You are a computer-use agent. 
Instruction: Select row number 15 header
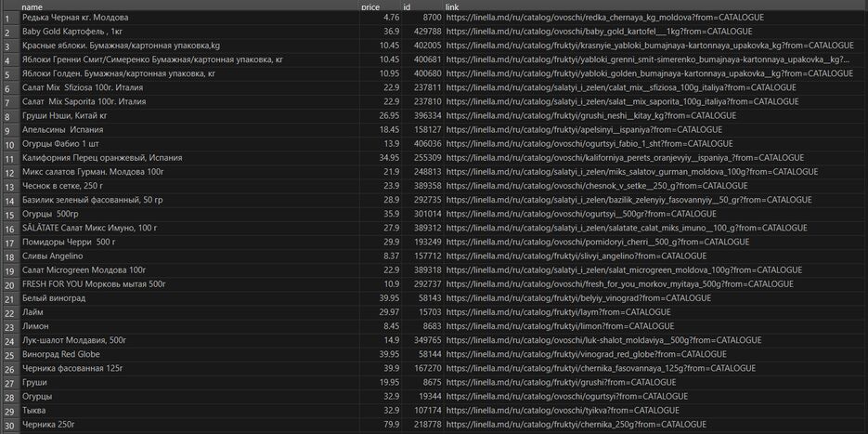[9, 214]
